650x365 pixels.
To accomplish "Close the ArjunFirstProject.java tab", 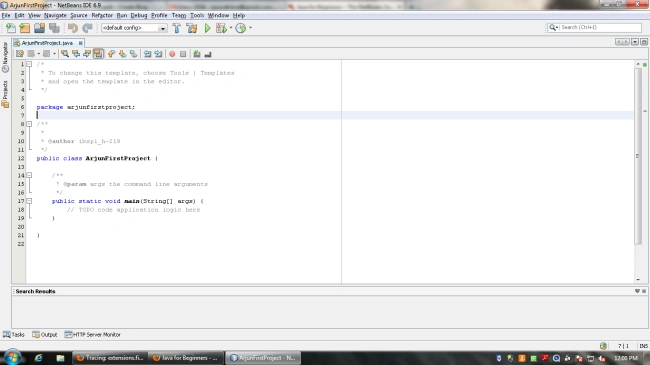I will coord(80,43).
